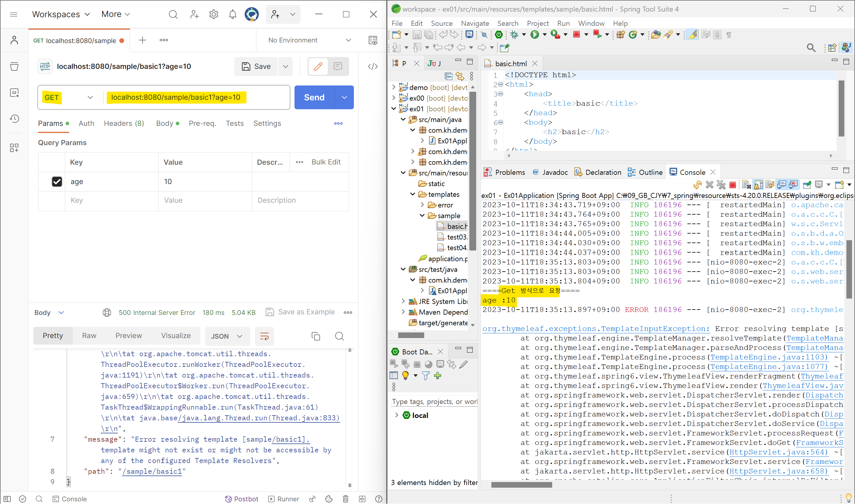
Task: Click the Debug bug icon in the STS toolbar
Action: pyautogui.click(x=514, y=35)
